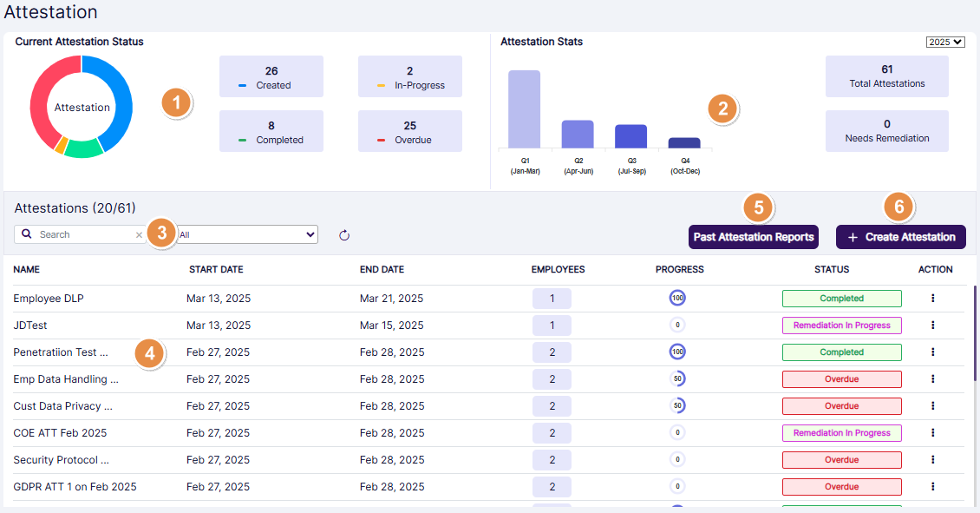Click the Create Attestation button
Screen dimensions: 980x513
(900, 237)
